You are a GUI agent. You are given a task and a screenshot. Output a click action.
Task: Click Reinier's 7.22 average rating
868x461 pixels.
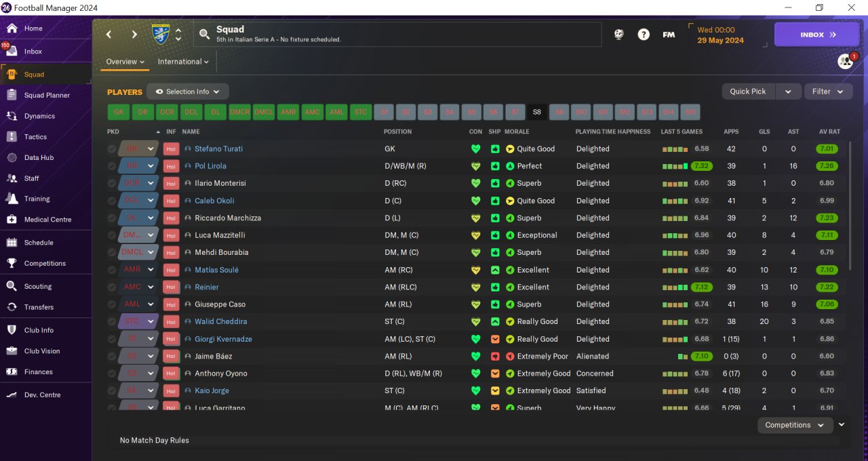(x=827, y=287)
